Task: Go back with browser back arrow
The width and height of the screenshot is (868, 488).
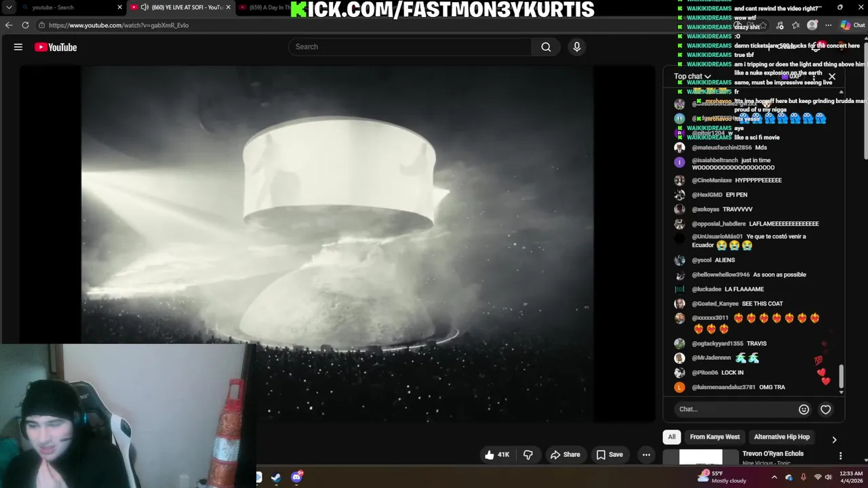Action: coord(9,25)
